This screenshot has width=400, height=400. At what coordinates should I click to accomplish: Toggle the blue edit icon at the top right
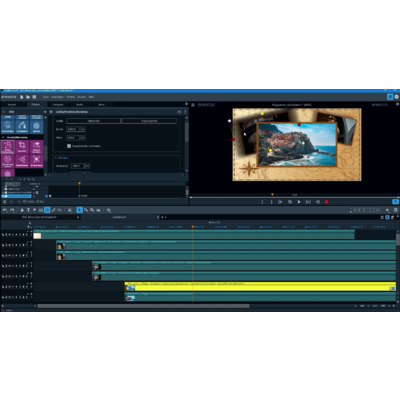[390, 97]
